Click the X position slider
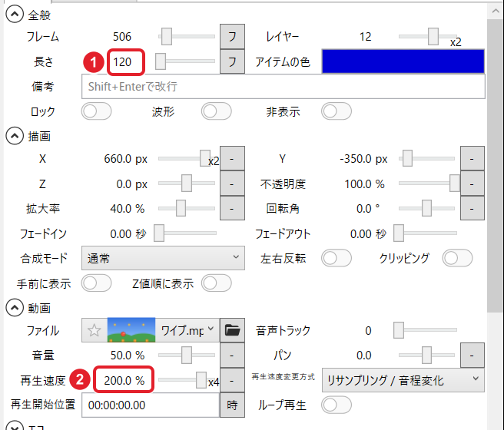 185,158
